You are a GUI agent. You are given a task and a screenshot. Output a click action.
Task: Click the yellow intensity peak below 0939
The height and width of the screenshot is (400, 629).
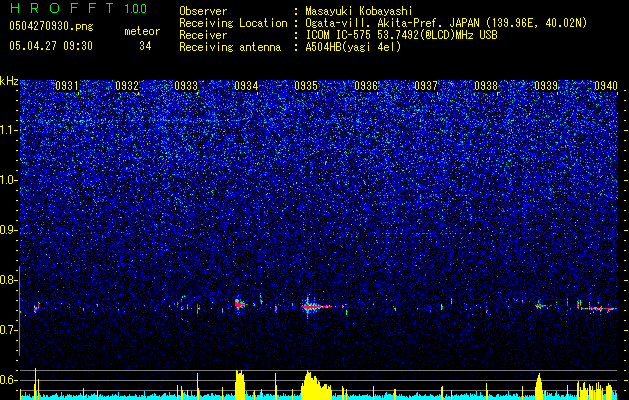(x=539, y=386)
